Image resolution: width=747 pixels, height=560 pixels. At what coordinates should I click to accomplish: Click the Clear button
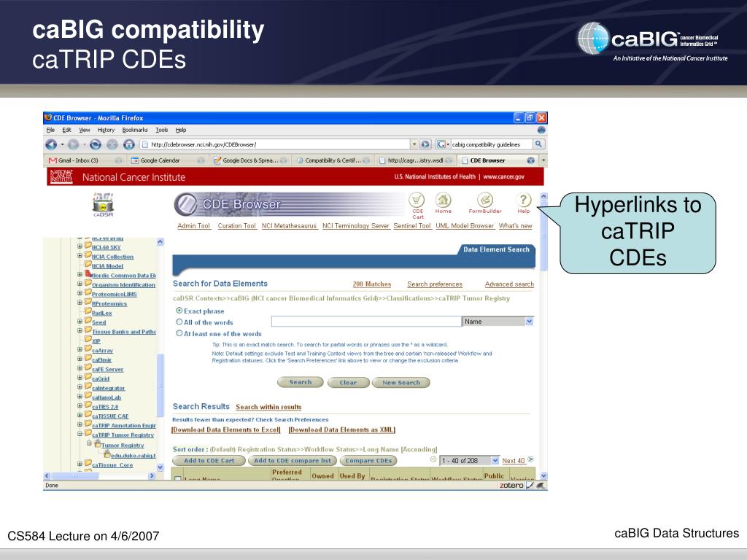348,382
